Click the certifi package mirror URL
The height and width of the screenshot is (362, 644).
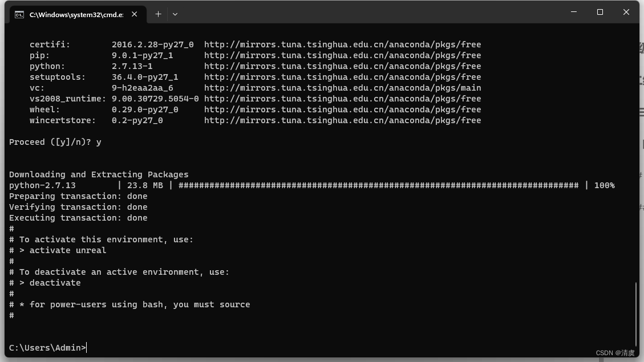point(342,44)
